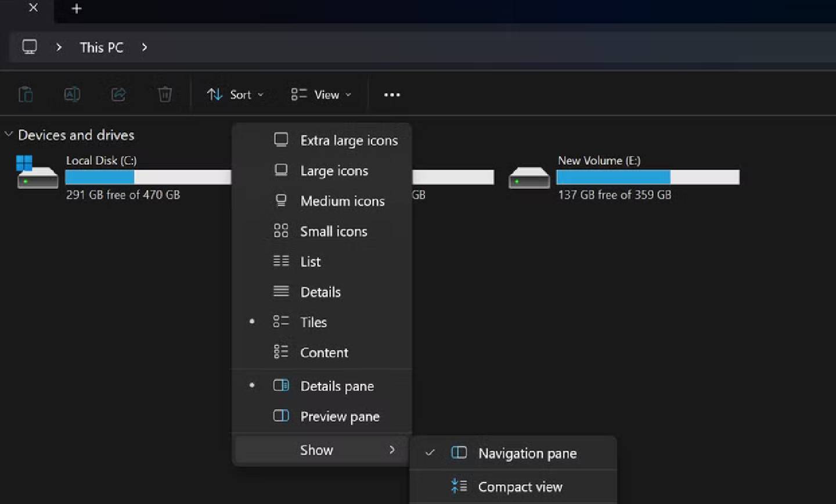Image resolution: width=836 pixels, height=504 pixels.
Task: Click the Share icon in toolbar
Action: pos(118,94)
